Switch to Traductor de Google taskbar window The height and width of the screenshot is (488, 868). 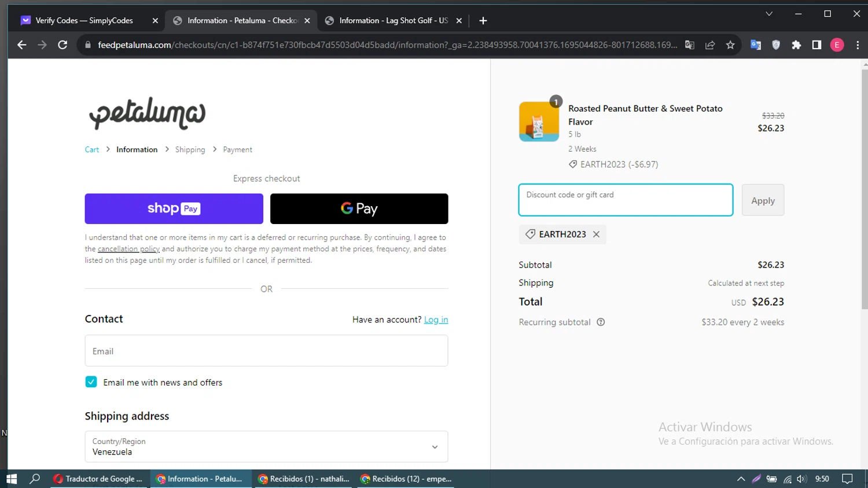click(100, 479)
